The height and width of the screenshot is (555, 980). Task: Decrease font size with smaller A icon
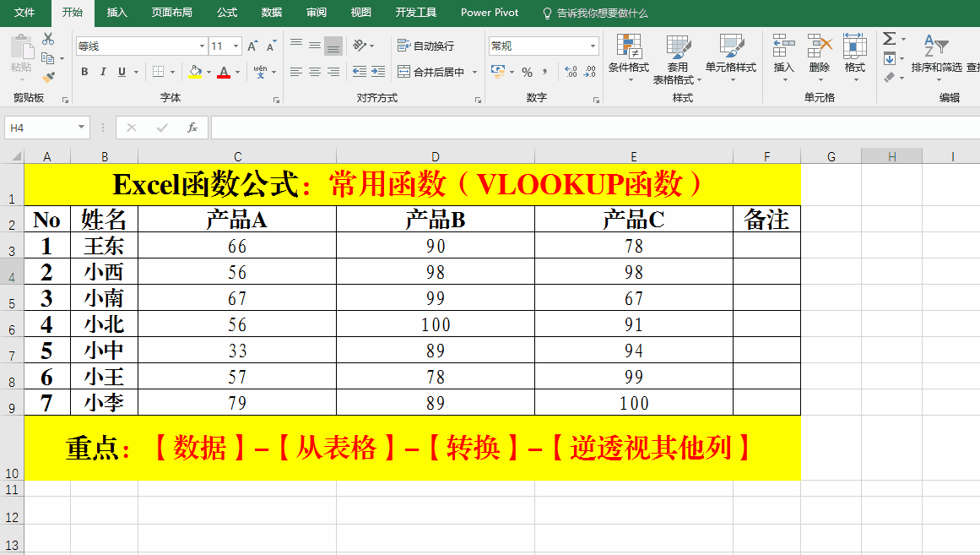point(271,46)
